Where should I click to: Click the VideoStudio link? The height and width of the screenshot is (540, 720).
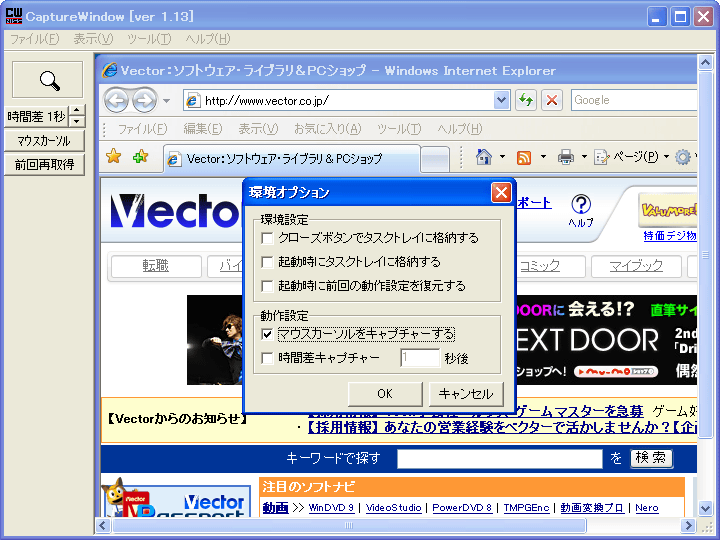(x=394, y=508)
